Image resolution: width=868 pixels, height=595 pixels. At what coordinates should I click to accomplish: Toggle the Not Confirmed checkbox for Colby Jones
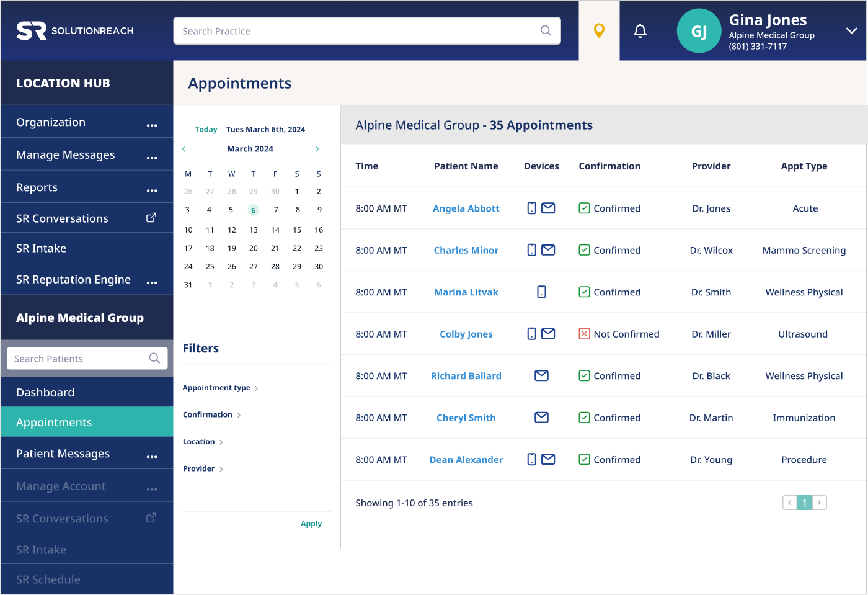pyautogui.click(x=584, y=334)
